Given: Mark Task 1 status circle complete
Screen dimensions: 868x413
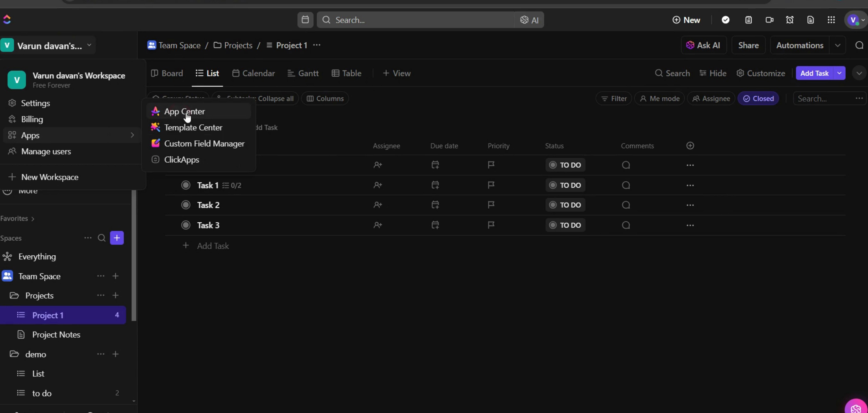Looking at the screenshot, I should click(186, 185).
